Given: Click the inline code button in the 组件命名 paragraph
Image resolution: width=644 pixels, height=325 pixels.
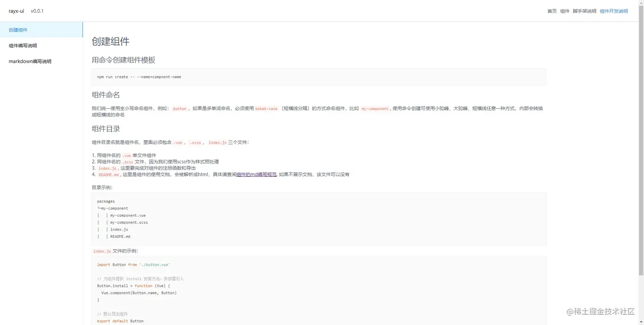Looking at the screenshot, I should (180, 109).
